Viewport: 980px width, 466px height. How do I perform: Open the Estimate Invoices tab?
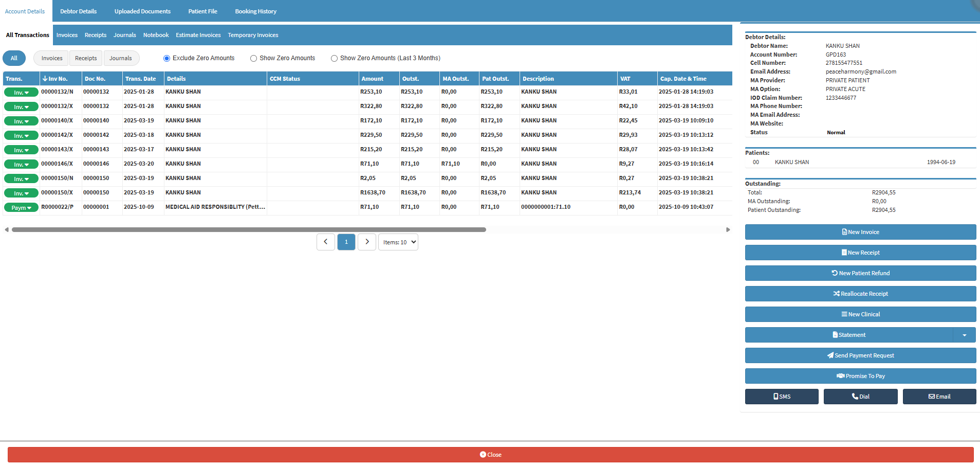click(x=198, y=35)
